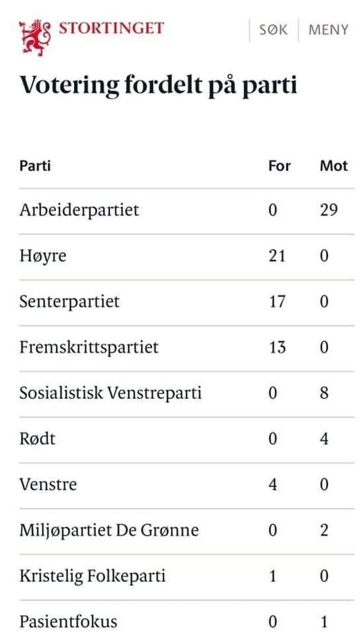The image size is (364, 636).
Task: Click the Stortinget lion logo icon
Action: [35, 37]
